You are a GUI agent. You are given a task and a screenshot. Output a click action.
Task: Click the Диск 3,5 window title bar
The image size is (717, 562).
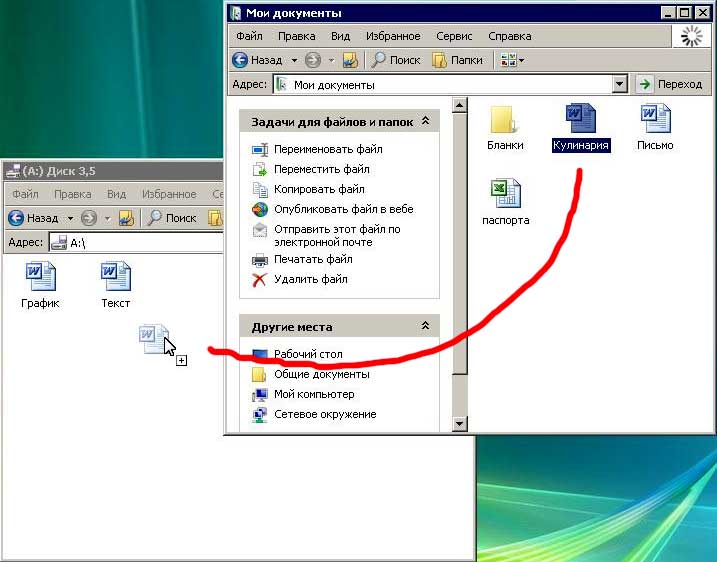(113, 171)
